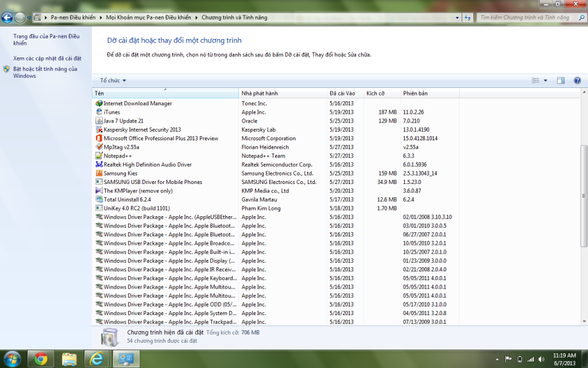Click Microsoft Office Professional Plus icon
The width and height of the screenshot is (588, 368).
[x=99, y=138]
